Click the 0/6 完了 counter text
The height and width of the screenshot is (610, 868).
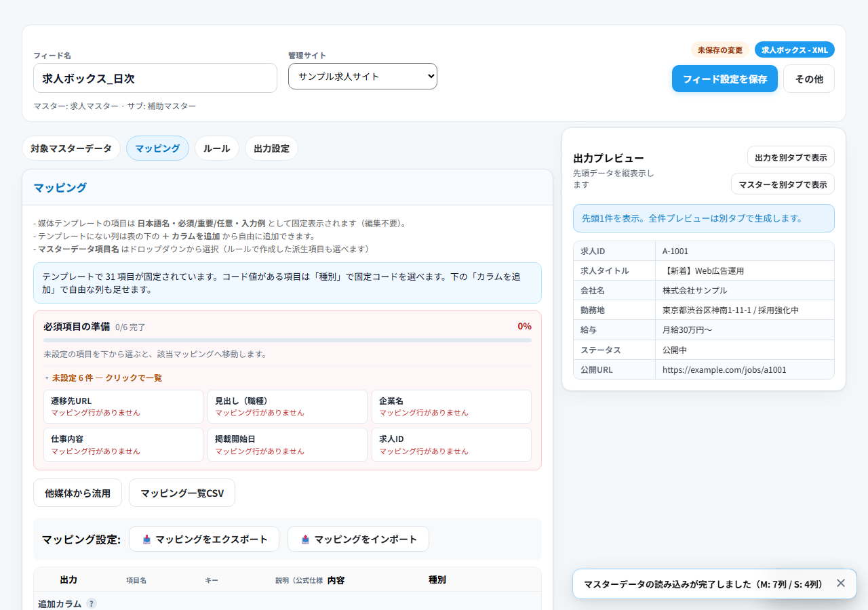click(x=130, y=327)
